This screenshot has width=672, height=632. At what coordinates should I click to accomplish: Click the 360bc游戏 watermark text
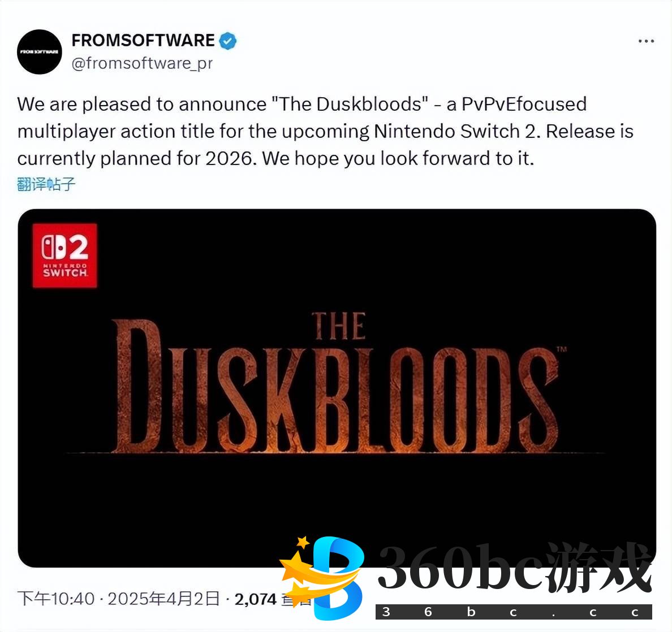(514, 568)
